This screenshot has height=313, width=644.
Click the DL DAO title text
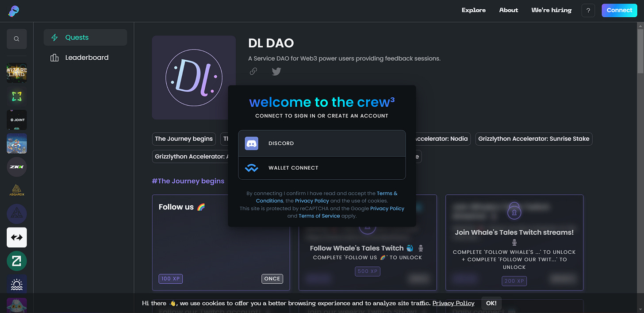pyautogui.click(x=271, y=43)
